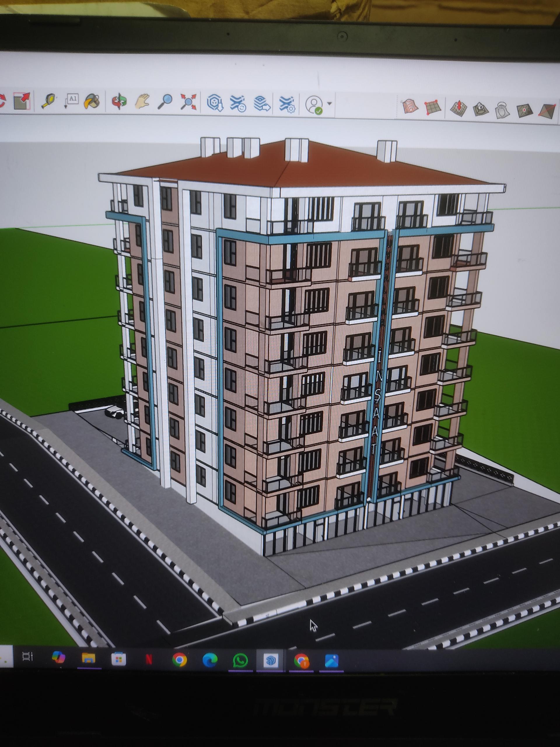Viewport: 560px width, 747px height.
Task: Select the Sandbox Stamp tool
Action: point(481,109)
